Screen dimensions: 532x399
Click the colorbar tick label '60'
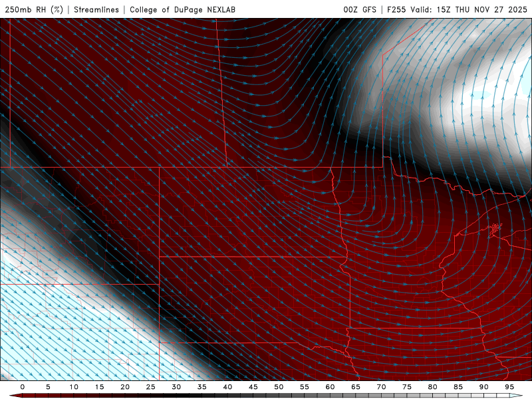click(x=330, y=387)
